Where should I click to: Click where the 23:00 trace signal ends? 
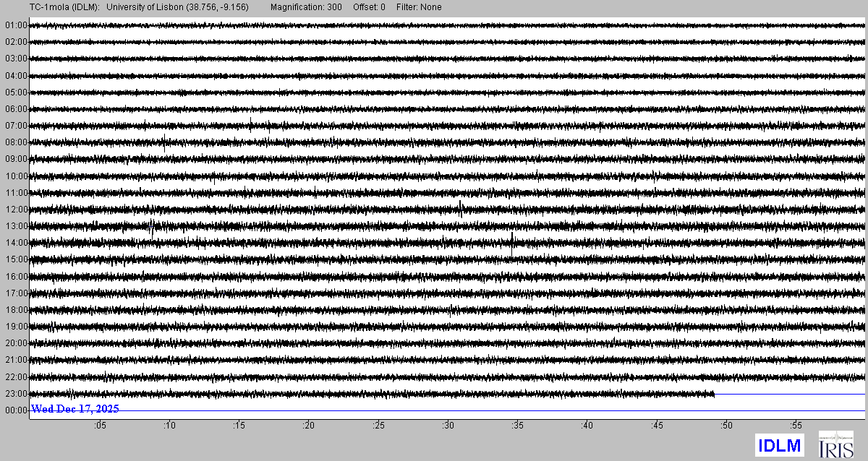(714, 394)
